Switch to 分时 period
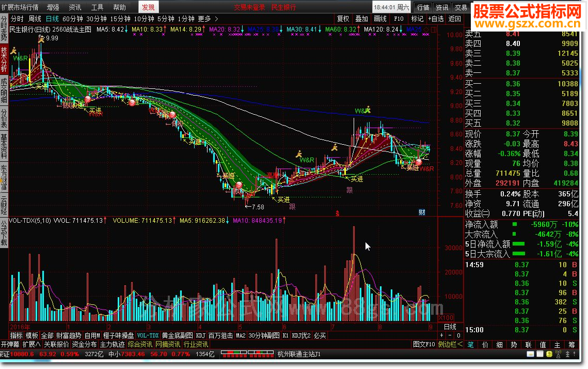 click(17, 19)
